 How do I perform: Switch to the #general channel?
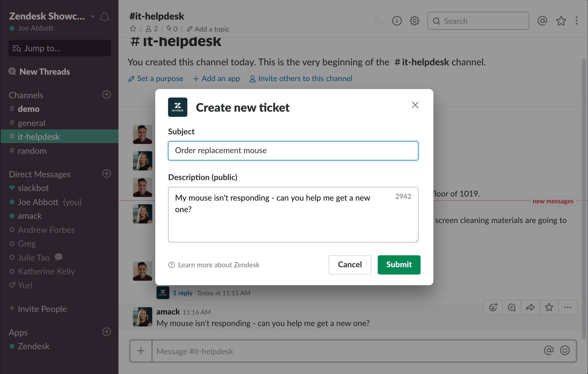32,123
